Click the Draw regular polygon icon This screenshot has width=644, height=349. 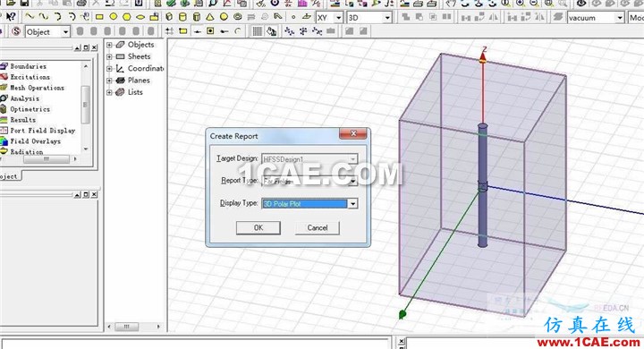click(x=127, y=17)
